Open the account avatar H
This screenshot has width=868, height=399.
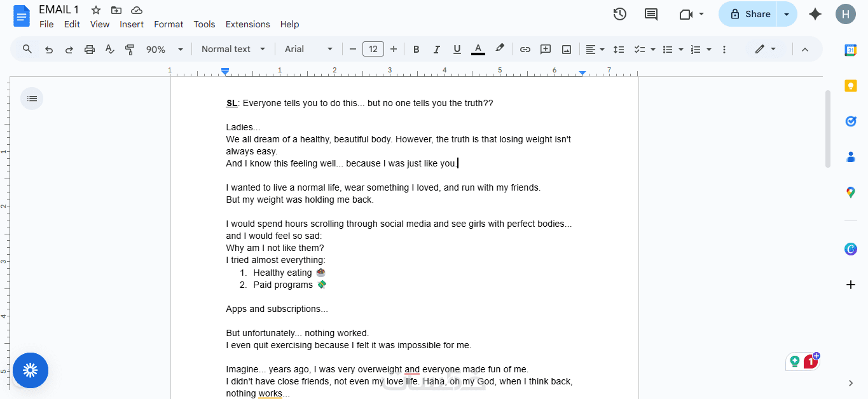click(846, 14)
